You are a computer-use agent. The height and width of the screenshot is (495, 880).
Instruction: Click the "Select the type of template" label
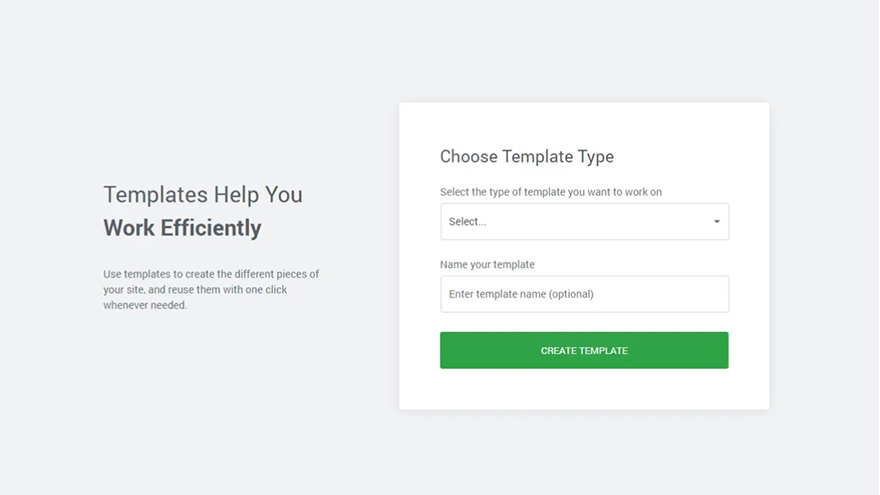551,192
